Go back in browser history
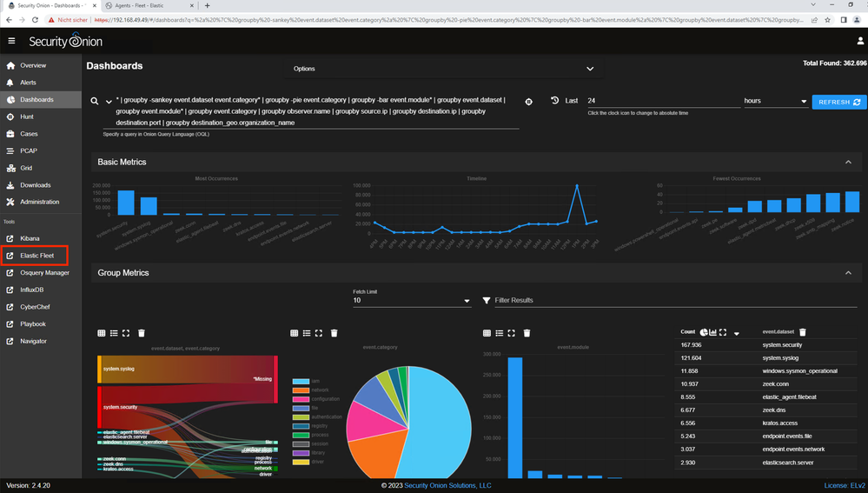The width and height of the screenshot is (868, 493). tap(9, 19)
